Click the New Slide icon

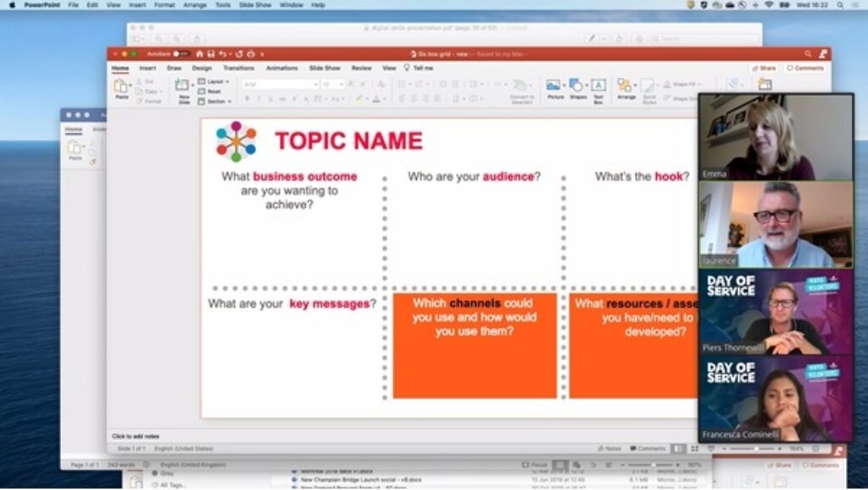point(181,86)
